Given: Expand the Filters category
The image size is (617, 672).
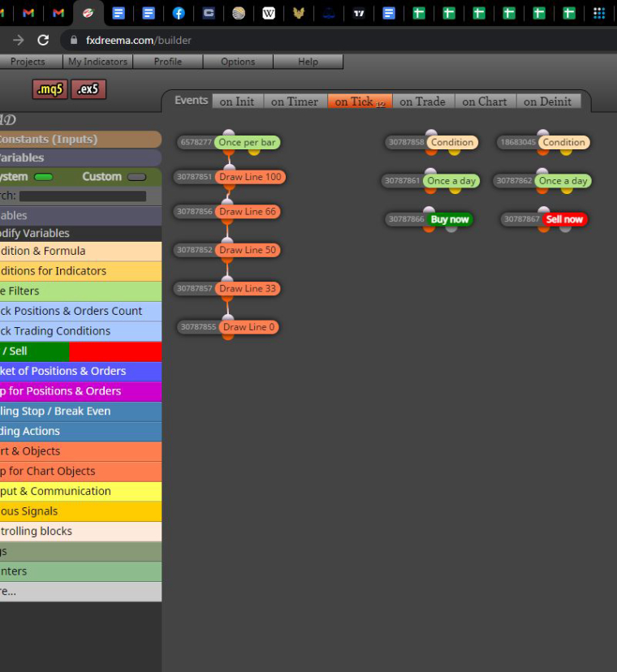Looking at the screenshot, I should [x=80, y=291].
